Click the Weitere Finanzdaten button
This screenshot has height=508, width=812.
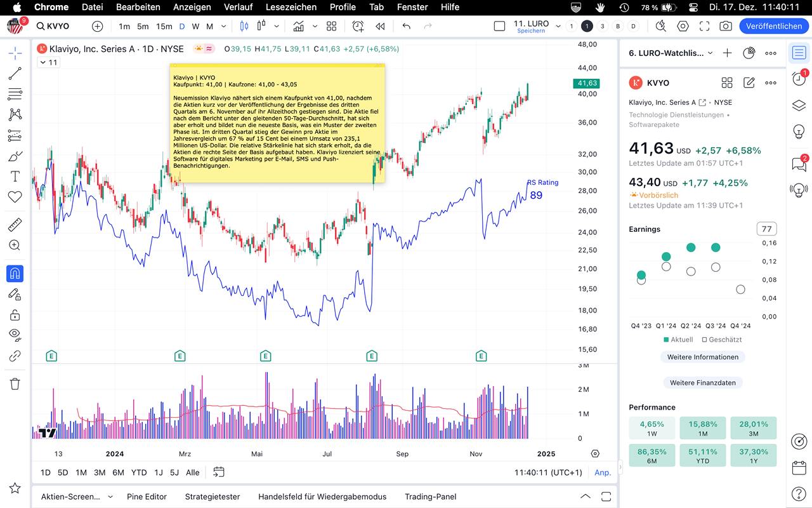pyautogui.click(x=702, y=382)
